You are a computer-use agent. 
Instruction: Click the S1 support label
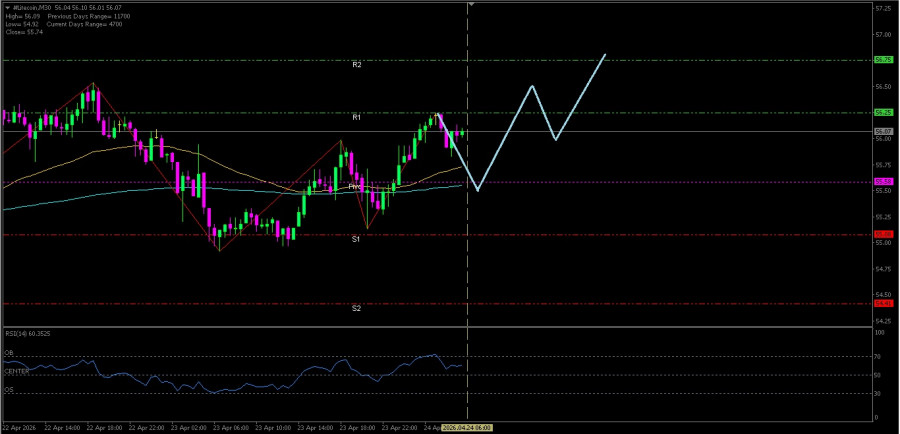click(356, 239)
